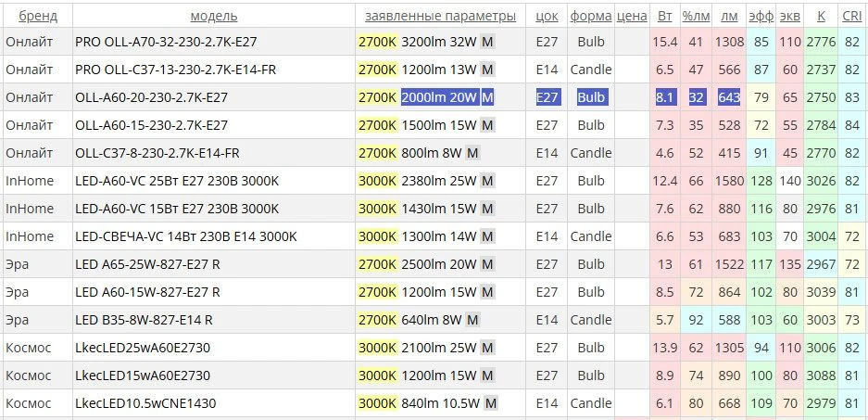Click the 3000K tag for LkecLED25wA60E2730
This screenshot has width=868, height=420.
(378, 348)
